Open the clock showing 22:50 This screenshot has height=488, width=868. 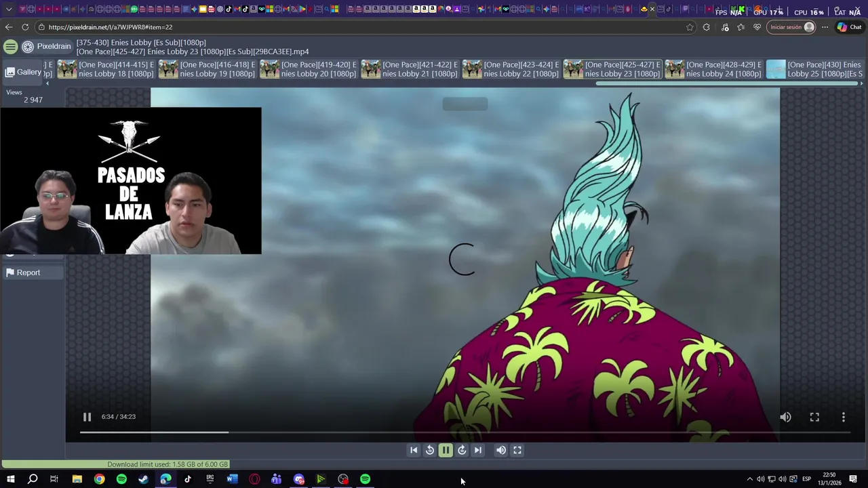[829, 479]
